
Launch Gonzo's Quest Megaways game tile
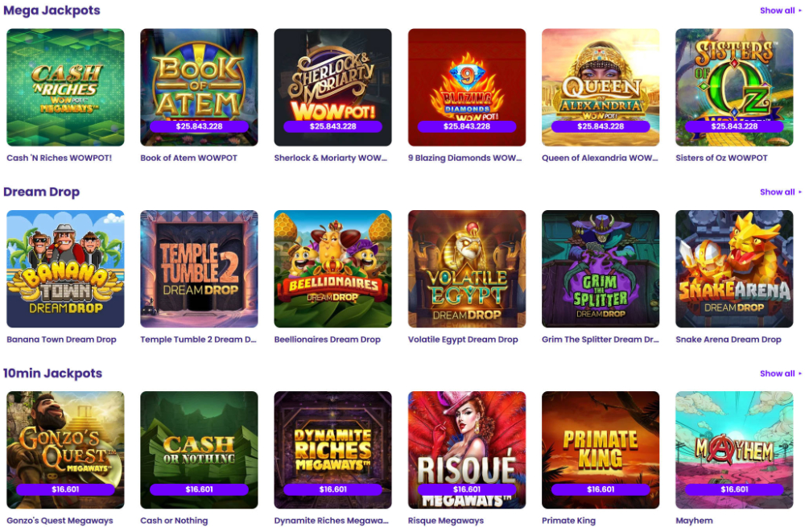pyautogui.click(x=65, y=450)
